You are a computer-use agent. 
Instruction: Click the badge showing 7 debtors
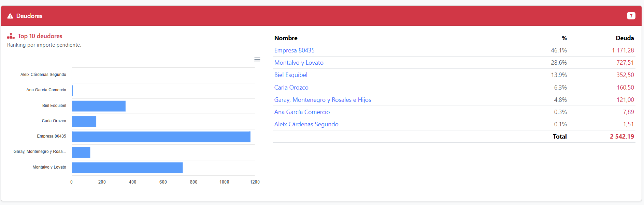[x=631, y=16]
